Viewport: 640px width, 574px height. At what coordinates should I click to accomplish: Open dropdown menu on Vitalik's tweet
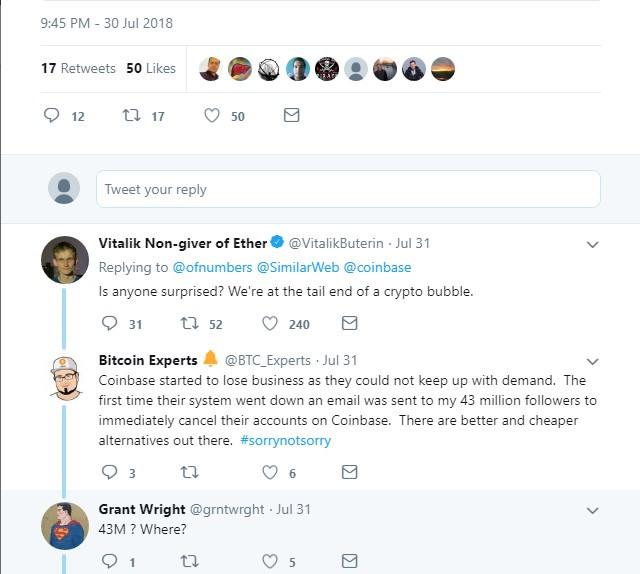[592, 245]
